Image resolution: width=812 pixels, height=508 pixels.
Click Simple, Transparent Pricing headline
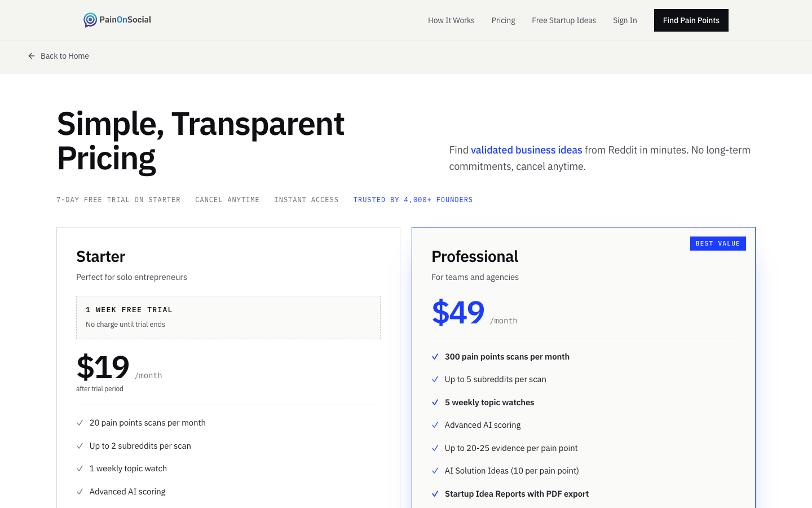click(x=201, y=141)
